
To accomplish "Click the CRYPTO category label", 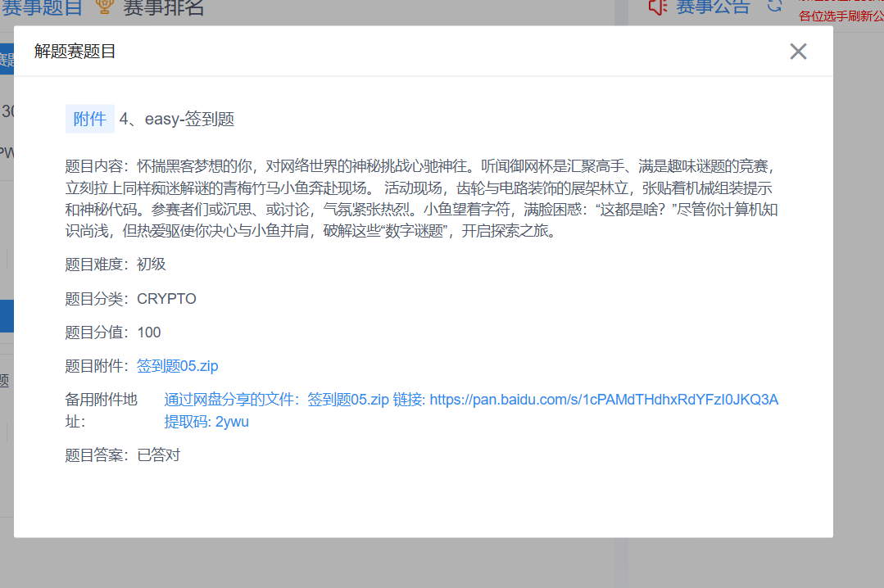I will 167,298.
